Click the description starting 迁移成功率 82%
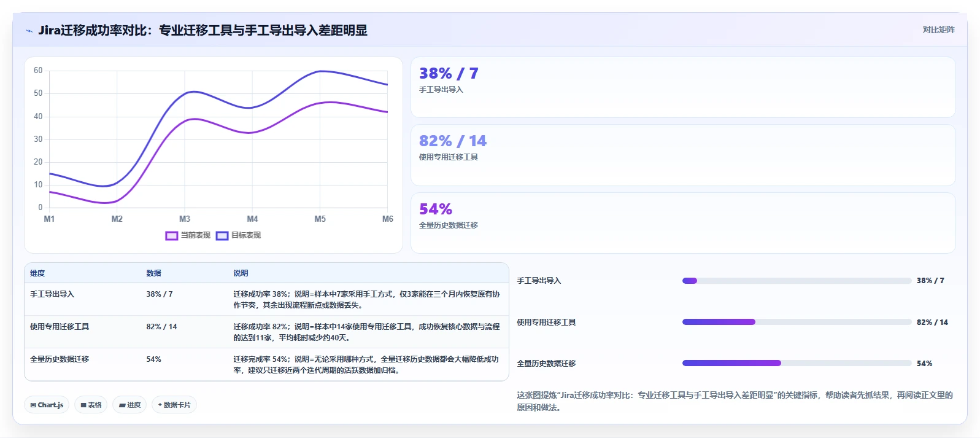The width and height of the screenshot is (980, 438). (366, 332)
